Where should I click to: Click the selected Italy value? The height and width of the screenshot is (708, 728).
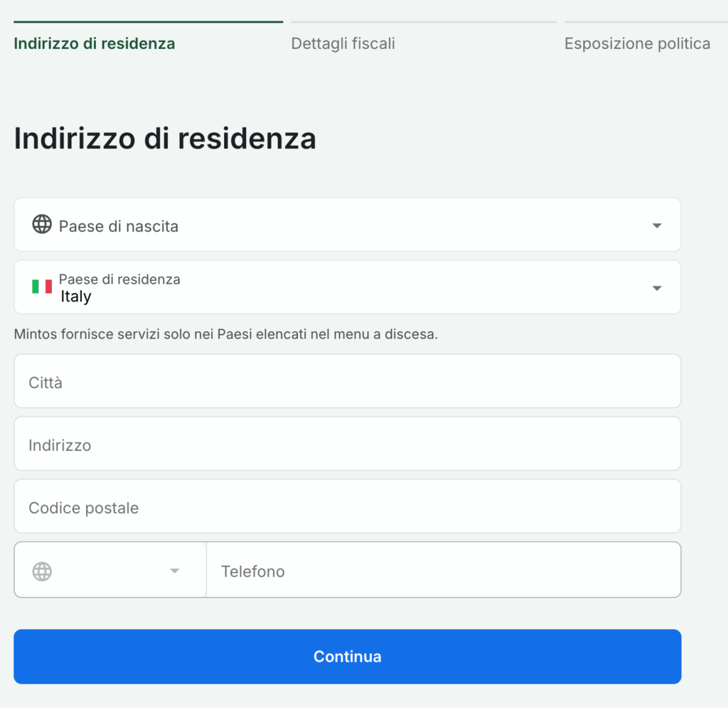coord(76,296)
